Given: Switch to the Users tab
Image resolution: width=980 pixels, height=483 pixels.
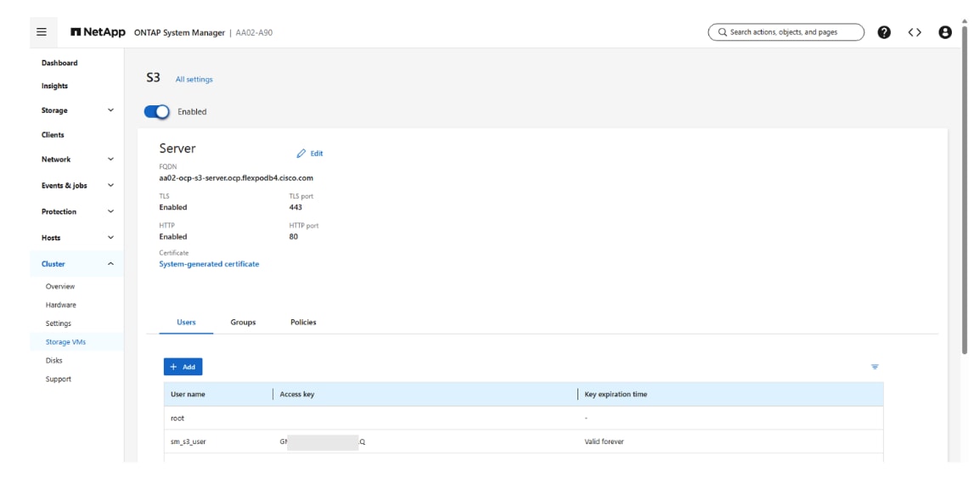Looking at the screenshot, I should (186, 323).
